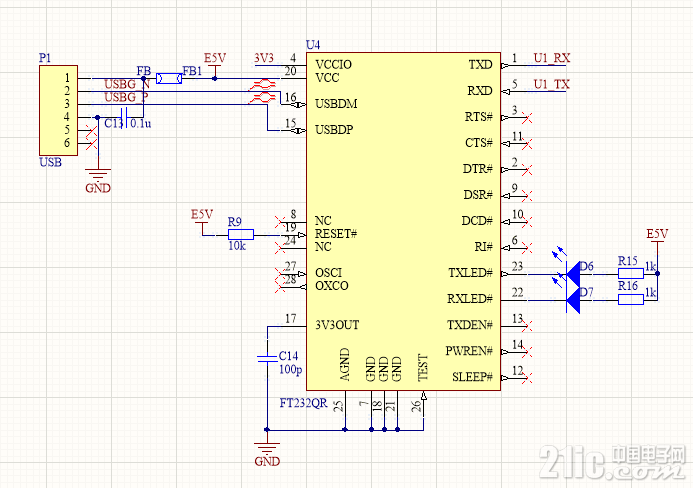Select the U1_RX net label
Image resolution: width=693 pixels, height=488 pixels.
(552, 58)
